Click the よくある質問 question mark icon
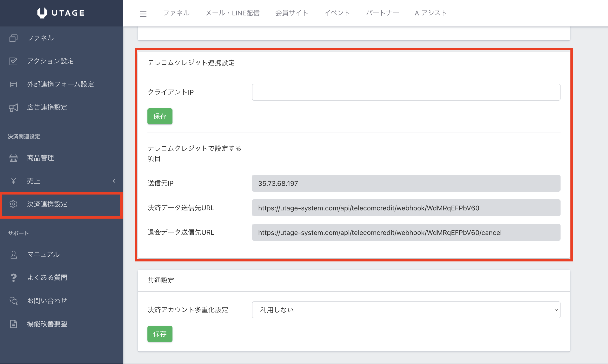Viewport: 608px width, 364px height. click(13, 278)
